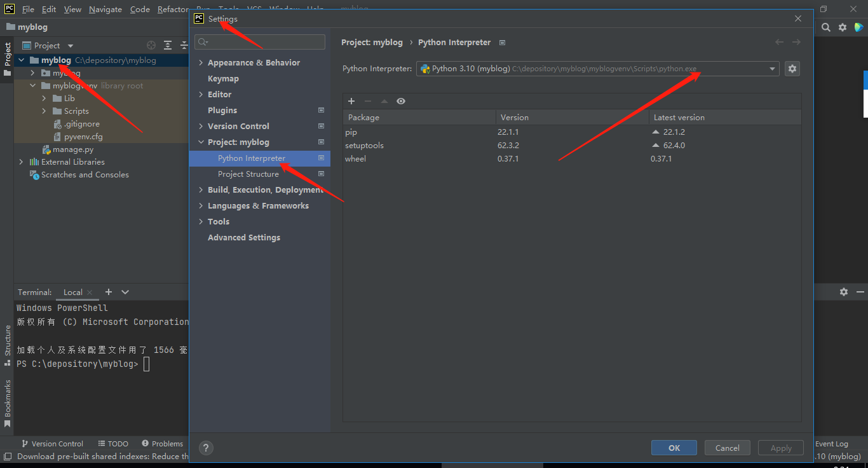Click Expand All icon in Project panel
The height and width of the screenshot is (468, 868).
(x=168, y=45)
